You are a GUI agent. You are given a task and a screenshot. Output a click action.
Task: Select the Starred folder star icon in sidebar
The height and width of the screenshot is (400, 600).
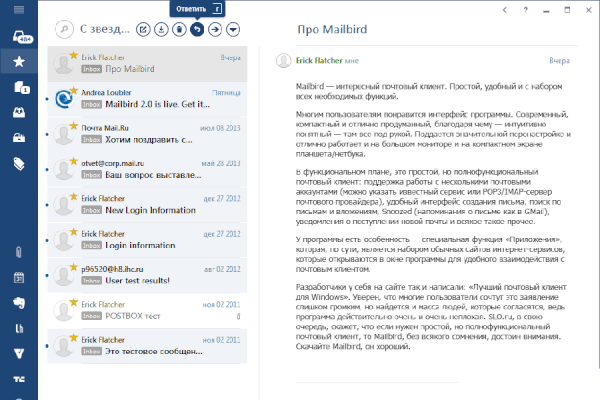click(x=19, y=61)
